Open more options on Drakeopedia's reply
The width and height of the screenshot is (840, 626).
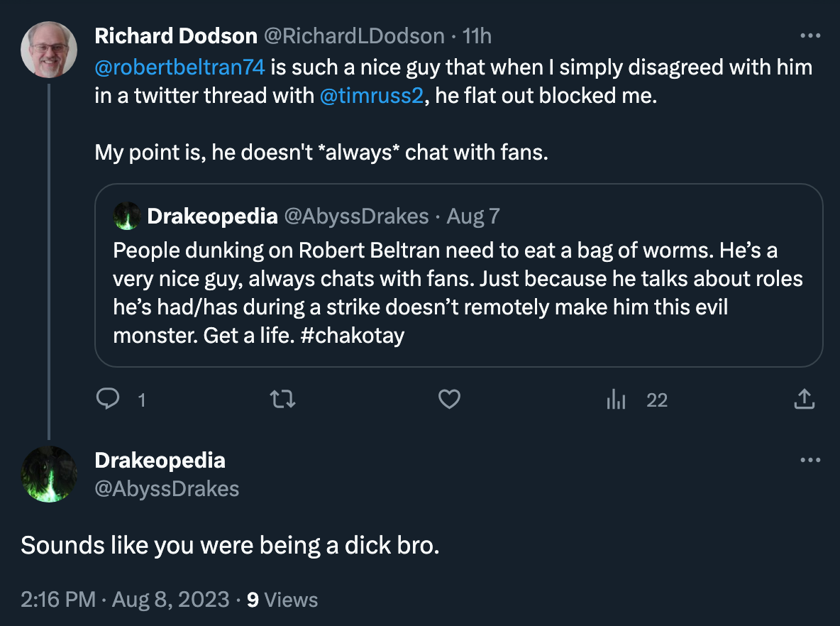810,460
